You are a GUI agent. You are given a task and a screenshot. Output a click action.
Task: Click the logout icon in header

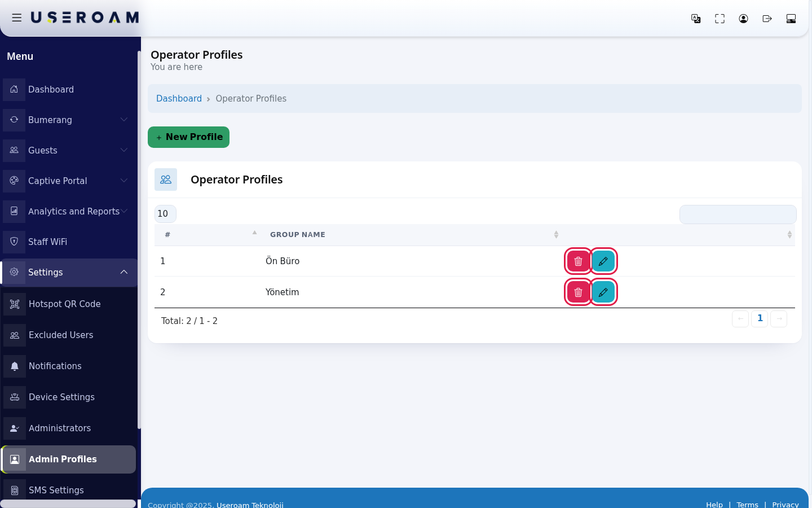pyautogui.click(x=767, y=19)
